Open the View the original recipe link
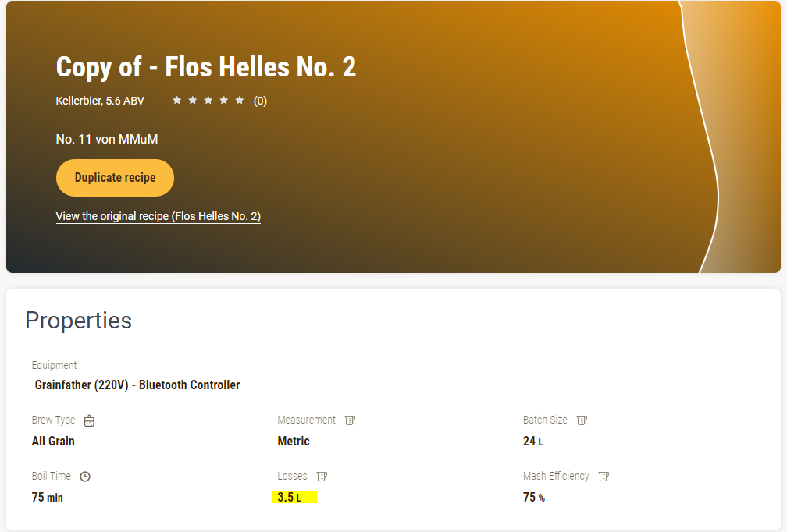The width and height of the screenshot is (787, 532). [158, 217]
